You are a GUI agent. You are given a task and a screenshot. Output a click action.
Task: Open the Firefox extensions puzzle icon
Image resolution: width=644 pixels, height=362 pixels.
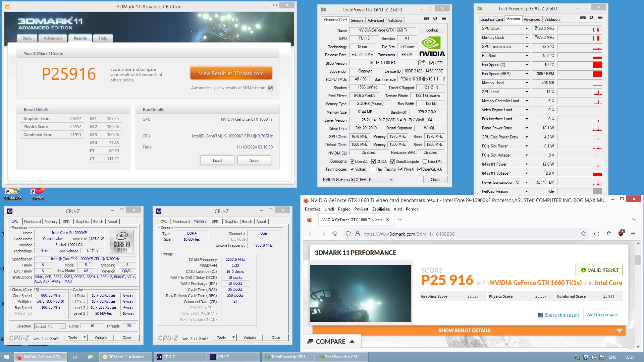(x=609, y=234)
